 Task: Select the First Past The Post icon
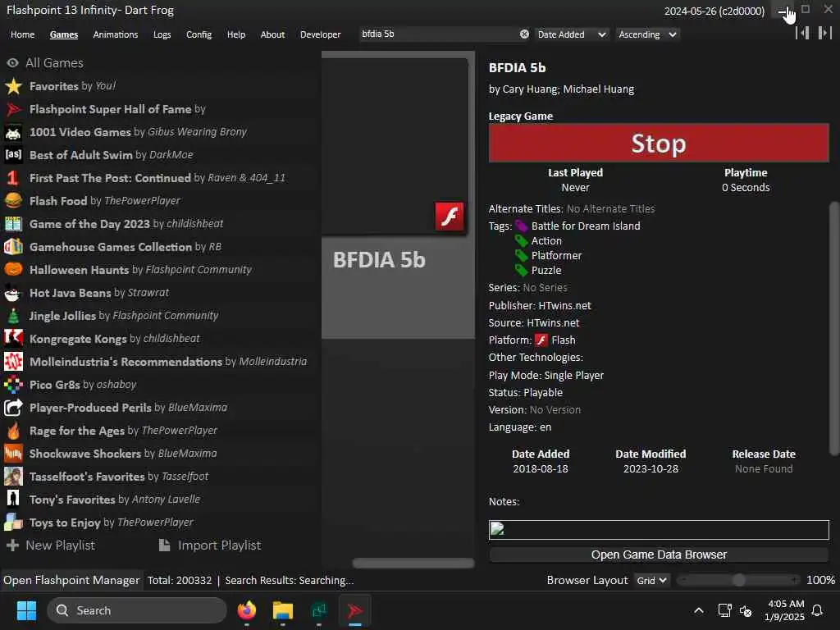13,178
